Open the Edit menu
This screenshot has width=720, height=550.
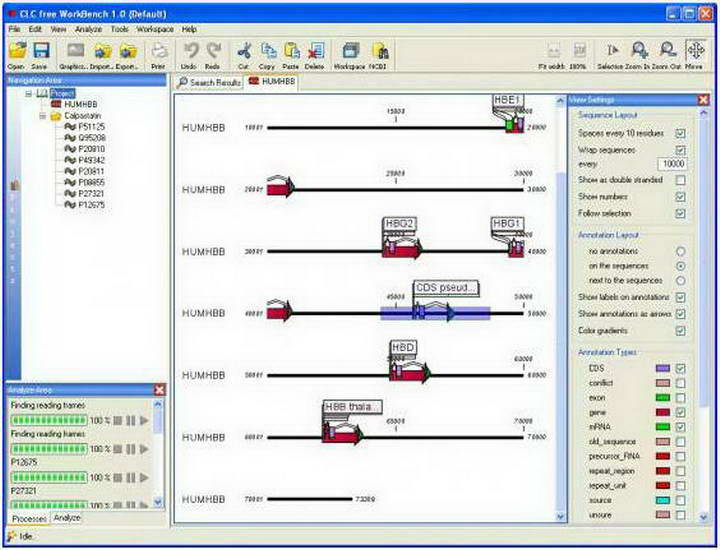coord(35,29)
